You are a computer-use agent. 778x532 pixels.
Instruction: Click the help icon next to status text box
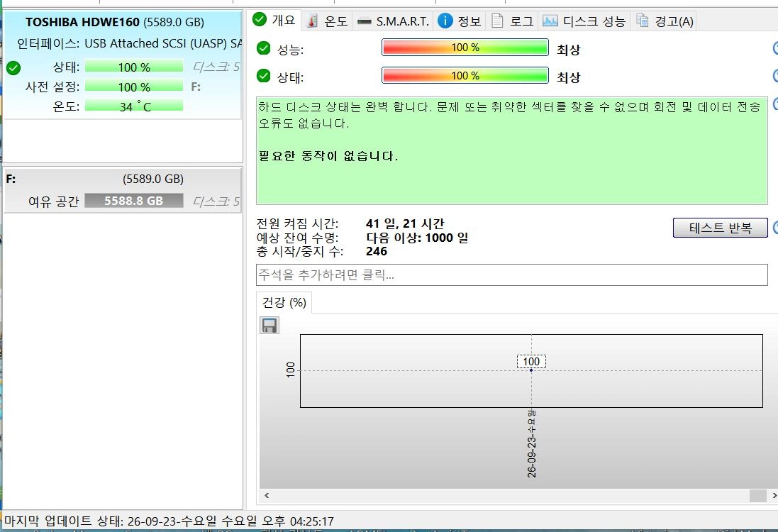click(776, 104)
